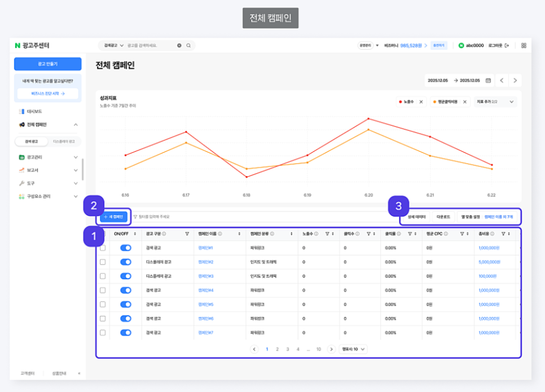Go to next table page arrow

point(331,349)
